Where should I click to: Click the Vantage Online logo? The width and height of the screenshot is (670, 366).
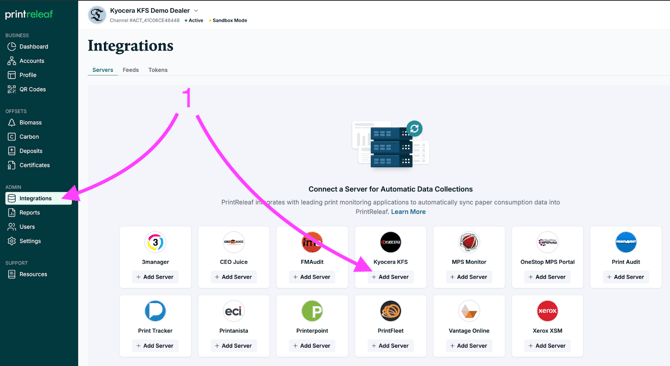[469, 311]
